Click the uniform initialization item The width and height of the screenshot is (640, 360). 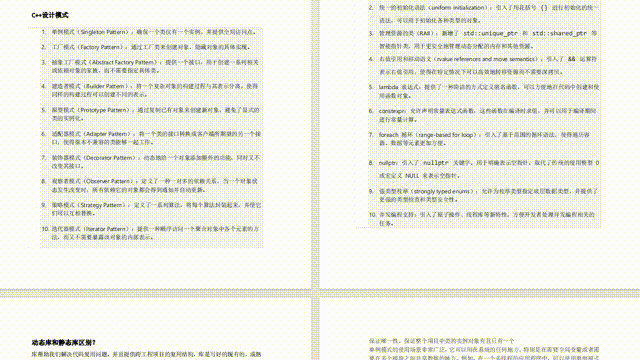point(483,14)
